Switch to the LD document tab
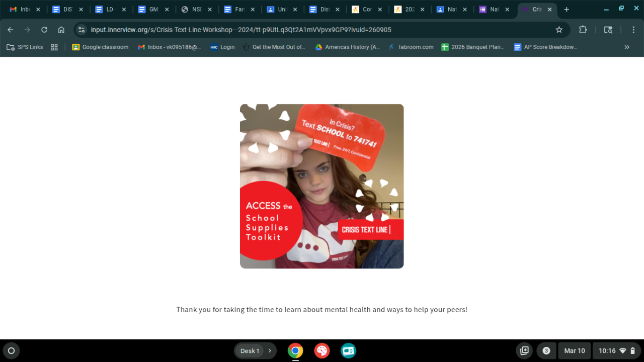This screenshot has height=362, width=644. coord(106,10)
